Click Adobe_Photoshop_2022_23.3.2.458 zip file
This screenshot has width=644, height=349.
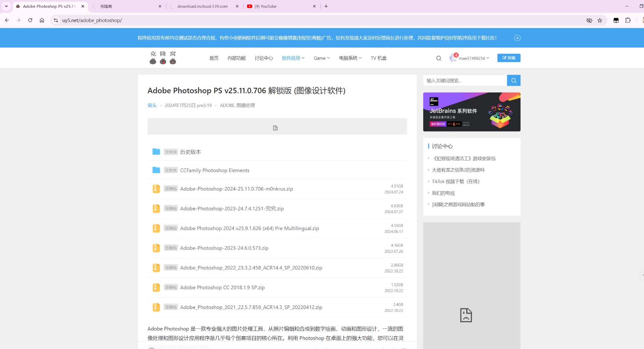[x=251, y=268]
